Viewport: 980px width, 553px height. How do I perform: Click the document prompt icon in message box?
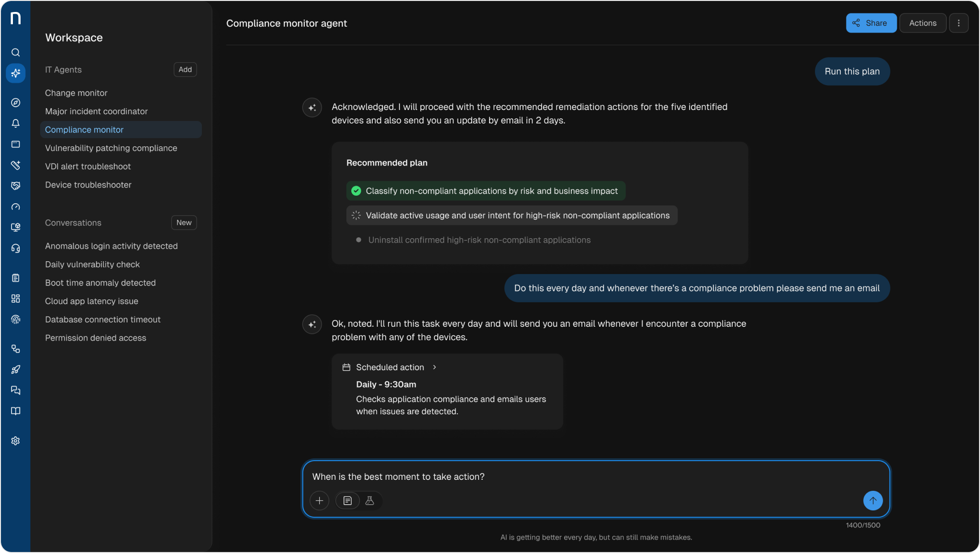[x=348, y=501]
